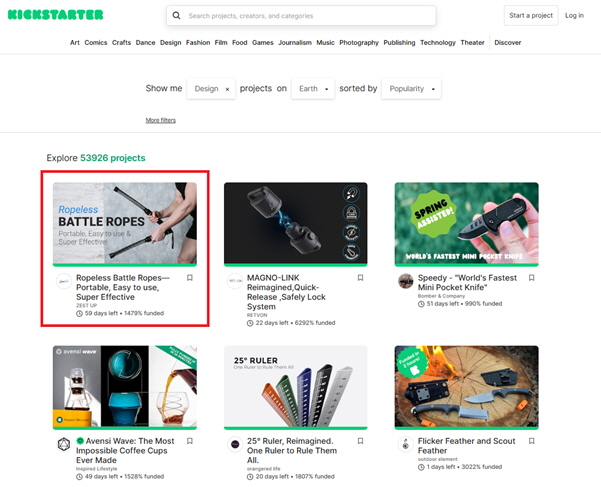Click the 25° Ruler thumbnail image
601x487 pixels.
click(296, 387)
